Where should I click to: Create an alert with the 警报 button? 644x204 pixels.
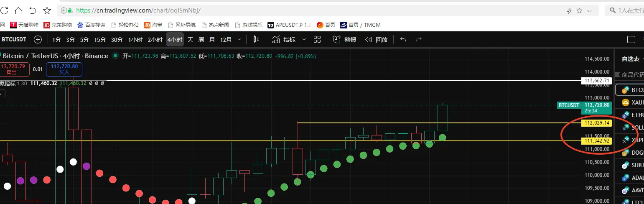click(x=344, y=40)
